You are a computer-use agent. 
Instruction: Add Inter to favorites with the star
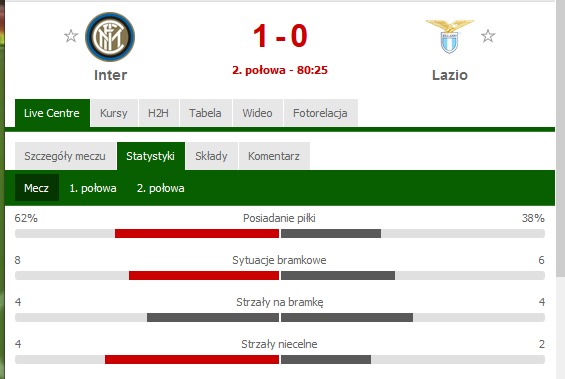click(x=71, y=36)
